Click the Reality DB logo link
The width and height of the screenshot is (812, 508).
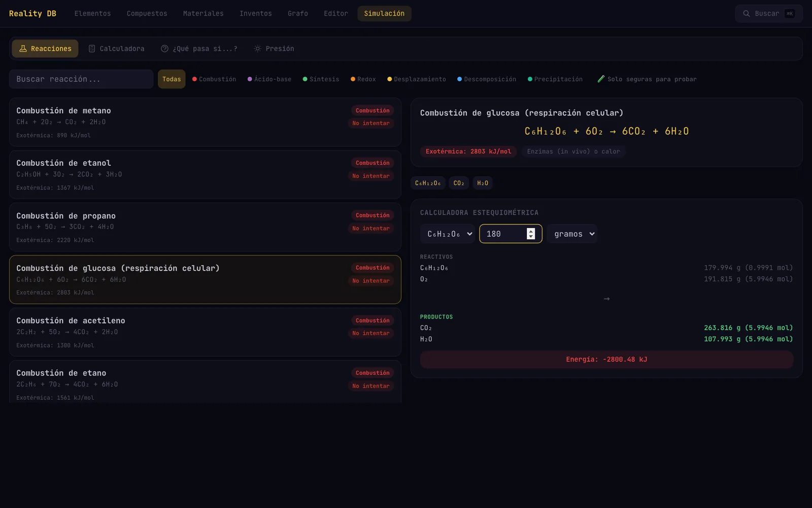pos(32,14)
